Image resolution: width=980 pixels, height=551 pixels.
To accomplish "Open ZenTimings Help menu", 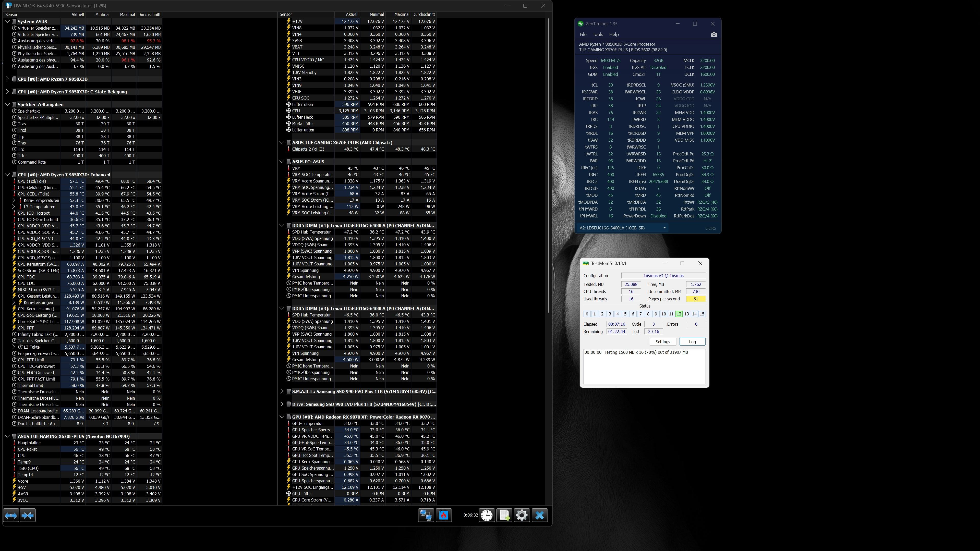I will click(614, 35).
